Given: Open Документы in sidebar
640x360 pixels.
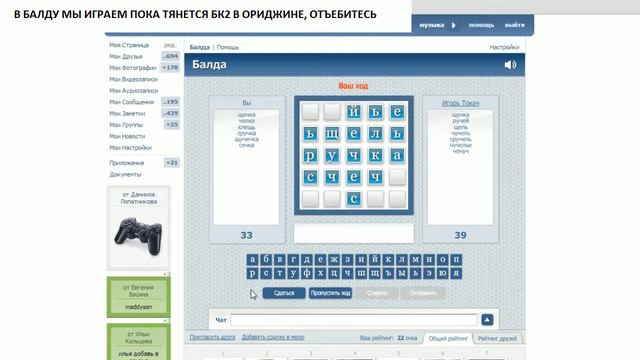Looking at the screenshot, I should (125, 174).
